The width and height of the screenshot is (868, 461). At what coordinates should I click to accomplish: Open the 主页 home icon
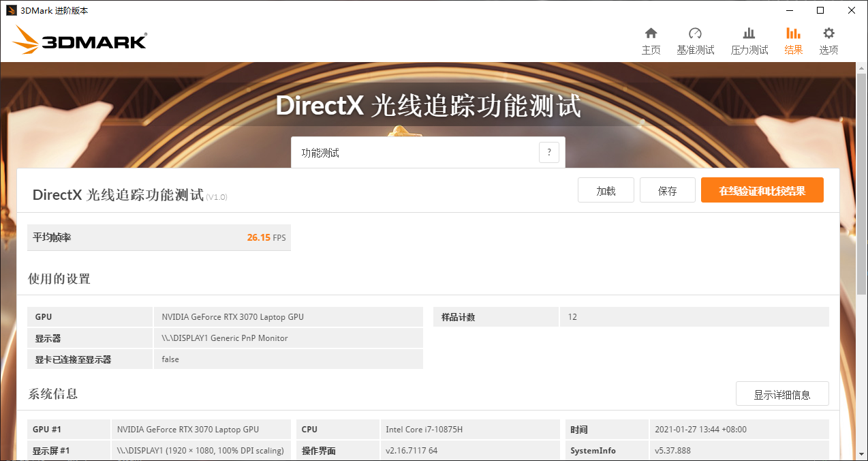tap(651, 33)
